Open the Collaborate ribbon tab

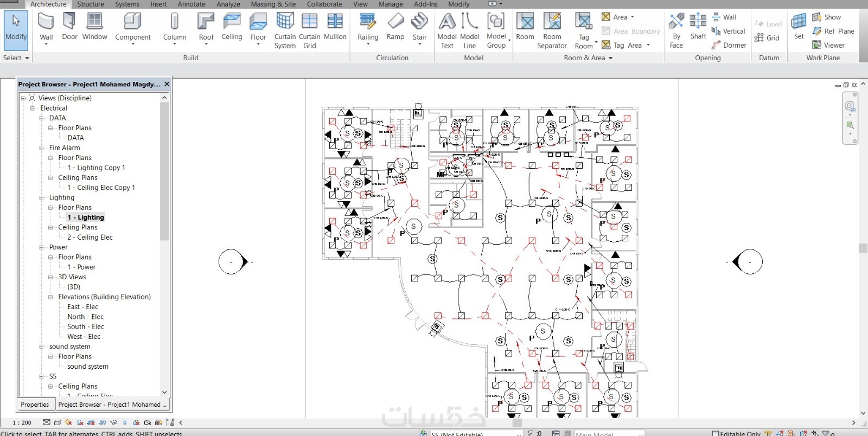click(x=324, y=4)
